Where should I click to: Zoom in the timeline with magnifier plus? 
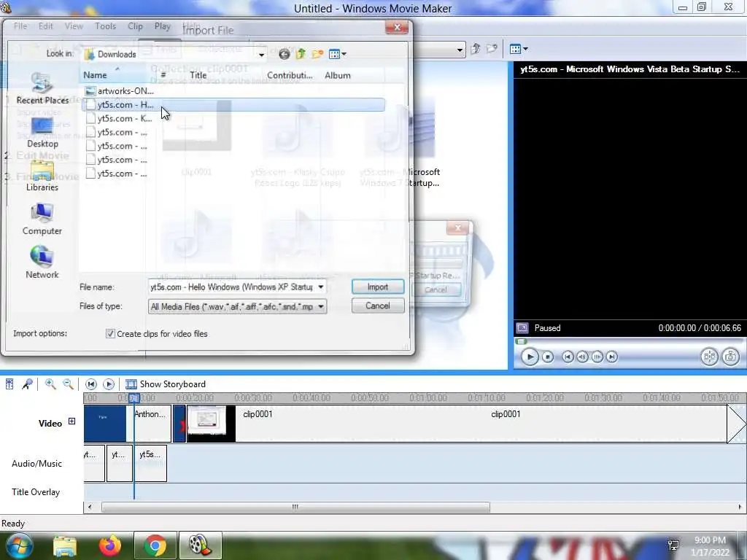click(x=50, y=384)
